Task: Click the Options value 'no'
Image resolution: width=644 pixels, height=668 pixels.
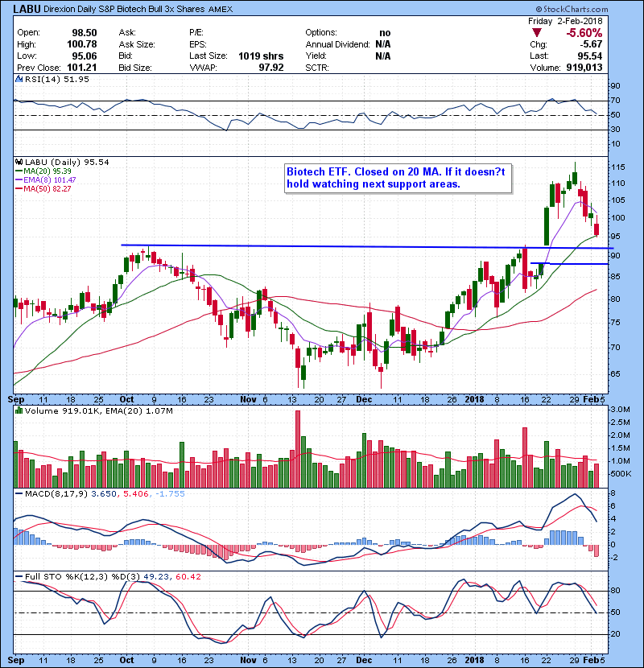Action: (385, 33)
